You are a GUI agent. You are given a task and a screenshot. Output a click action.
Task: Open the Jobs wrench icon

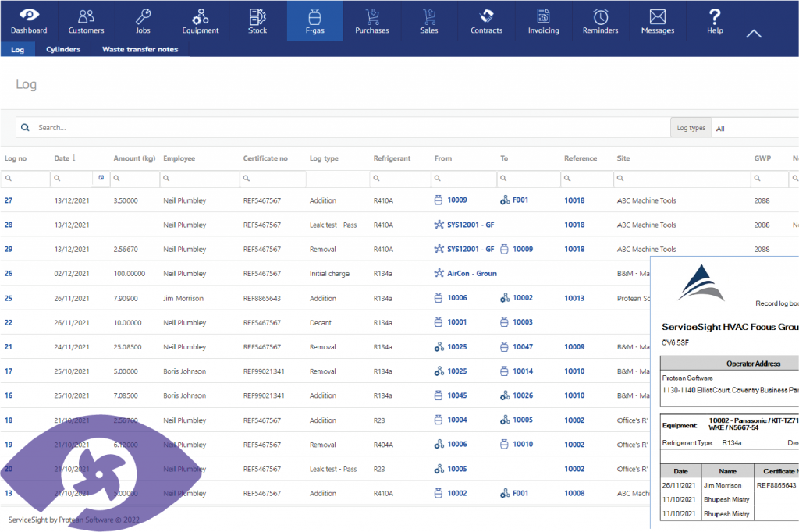pyautogui.click(x=144, y=16)
